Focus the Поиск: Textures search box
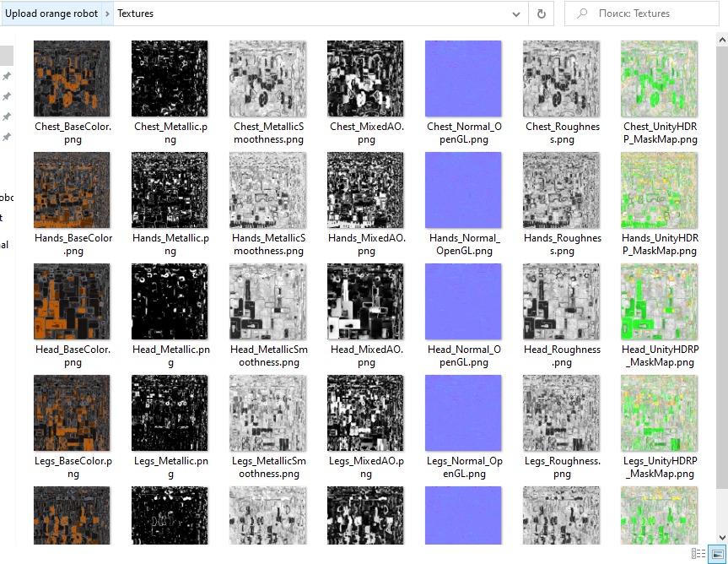The image size is (728, 564). 642,14
